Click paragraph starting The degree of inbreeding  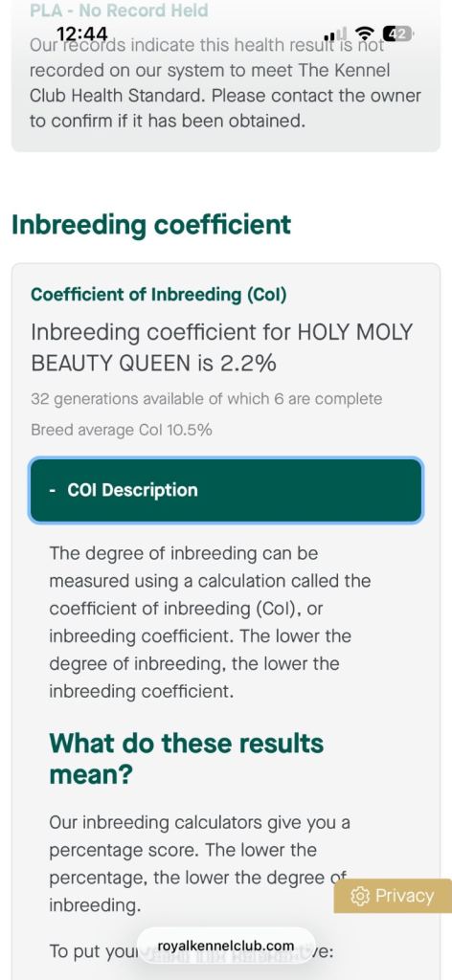[x=210, y=622]
